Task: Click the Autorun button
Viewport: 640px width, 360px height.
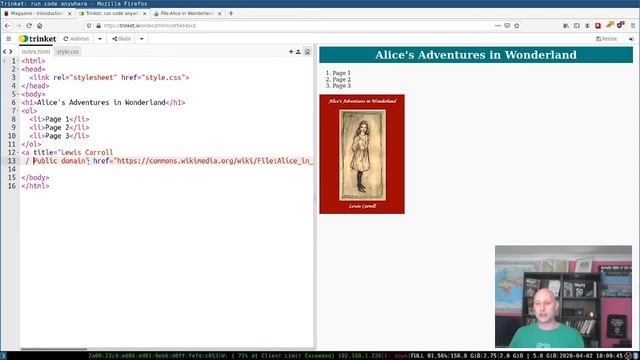Action: coord(76,39)
